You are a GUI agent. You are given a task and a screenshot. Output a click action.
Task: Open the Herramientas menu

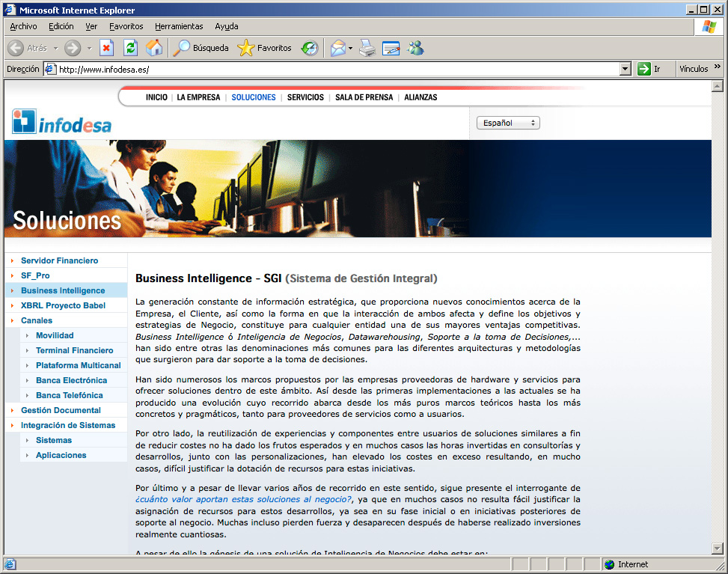(179, 26)
